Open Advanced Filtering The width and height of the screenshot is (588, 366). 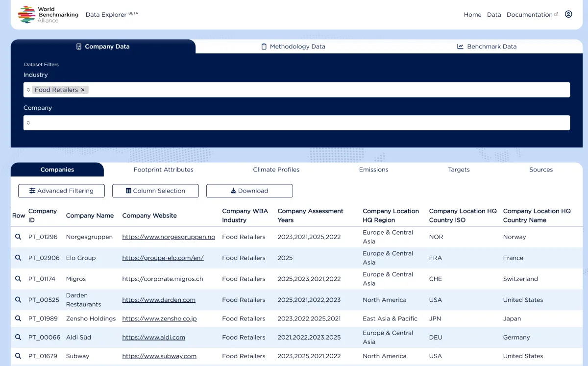pos(61,190)
